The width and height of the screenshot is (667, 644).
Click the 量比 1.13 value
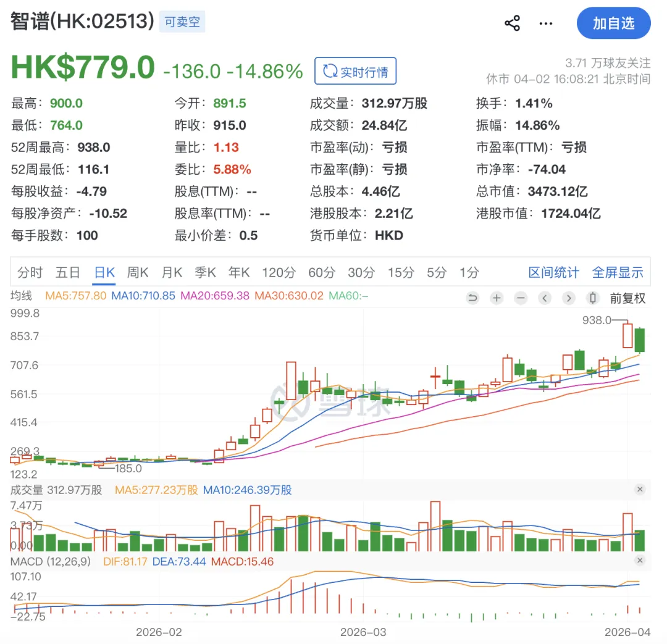226,148
